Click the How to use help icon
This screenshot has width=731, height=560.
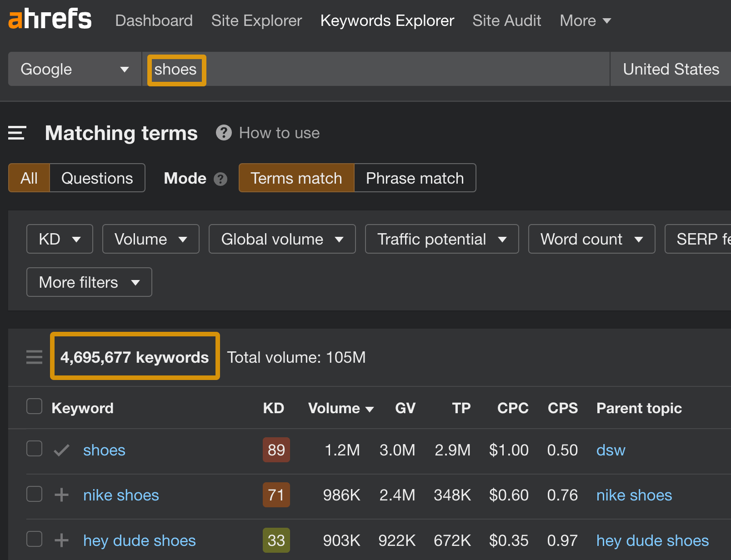click(x=224, y=133)
